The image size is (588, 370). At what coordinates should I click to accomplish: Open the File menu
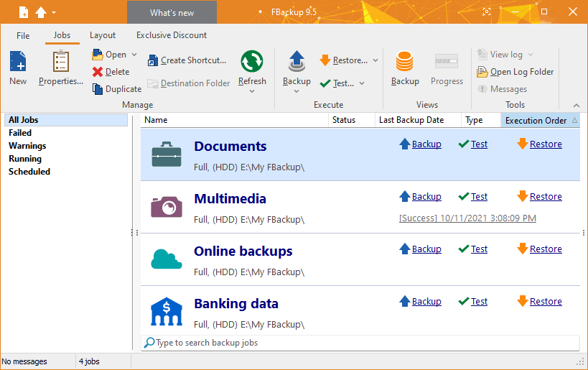pos(23,36)
